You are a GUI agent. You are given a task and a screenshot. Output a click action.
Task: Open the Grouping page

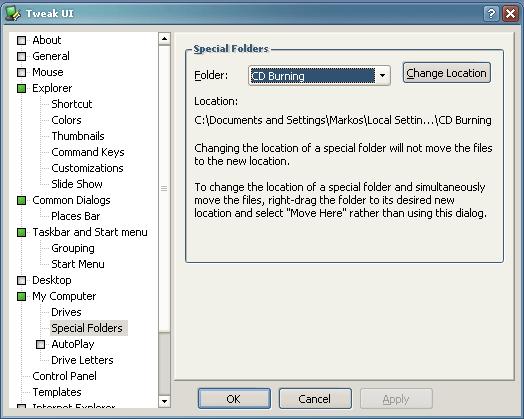pyautogui.click(x=73, y=248)
